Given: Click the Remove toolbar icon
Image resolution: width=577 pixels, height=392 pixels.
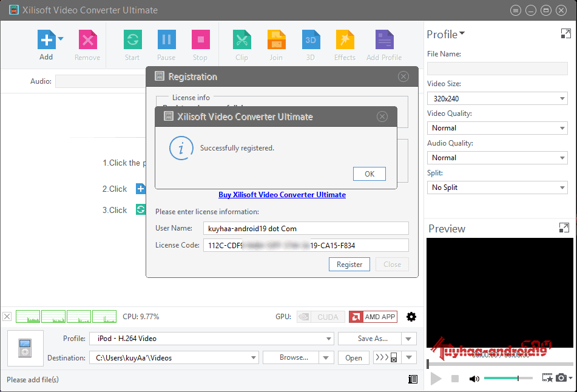Looking at the screenshot, I should (x=87, y=39).
